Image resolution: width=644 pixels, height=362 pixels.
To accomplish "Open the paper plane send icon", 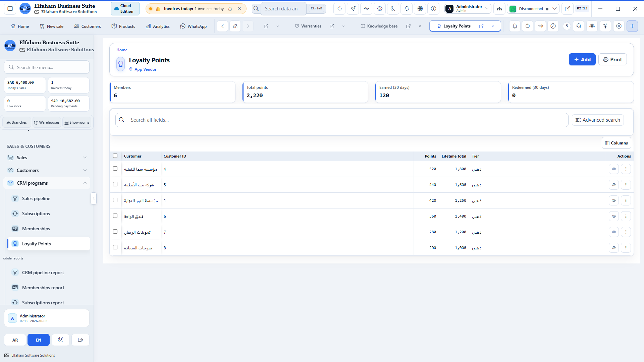I will (353, 9).
